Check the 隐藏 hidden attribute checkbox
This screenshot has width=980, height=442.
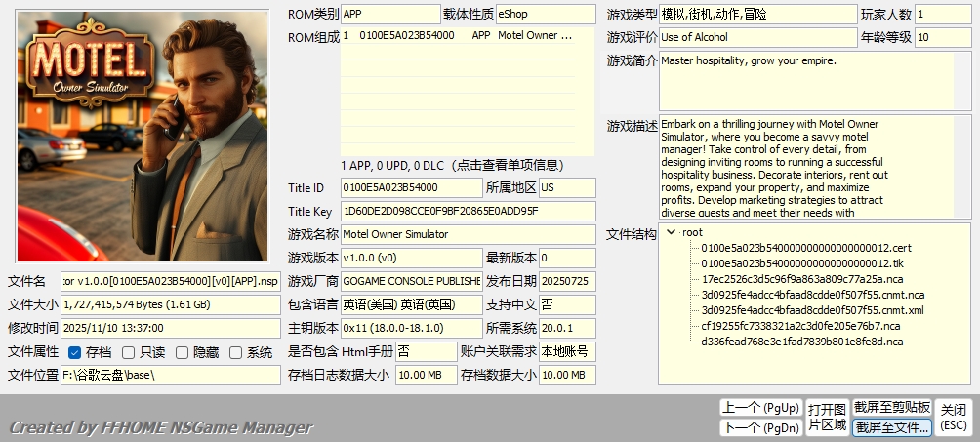click(183, 352)
